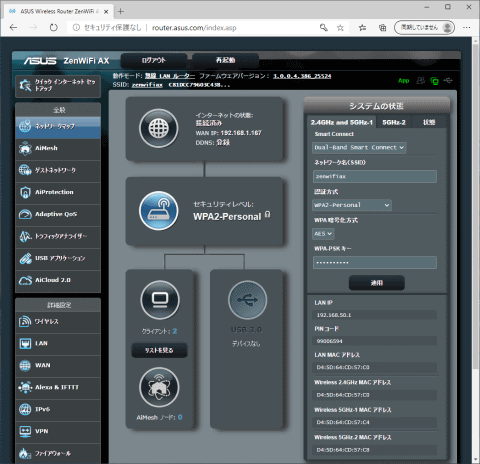Click the wireless router security icon
The image size is (480, 464).
[159, 211]
